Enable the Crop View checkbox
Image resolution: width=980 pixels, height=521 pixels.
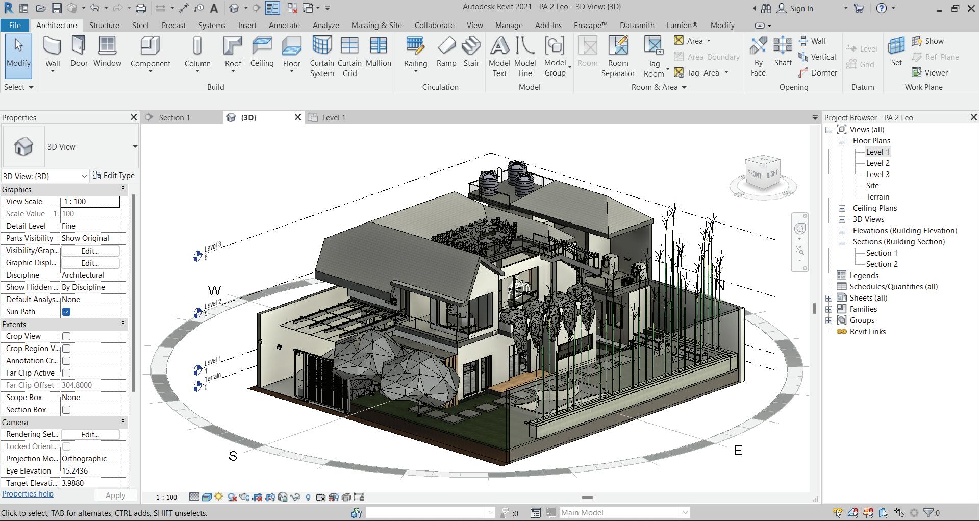(x=66, y=336)
